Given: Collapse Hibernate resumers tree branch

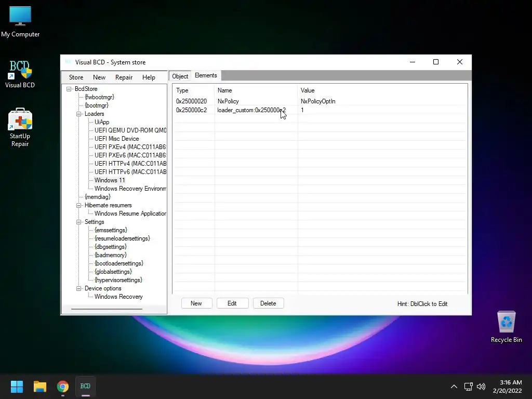Looking at the screenshot, I should 79,205.
